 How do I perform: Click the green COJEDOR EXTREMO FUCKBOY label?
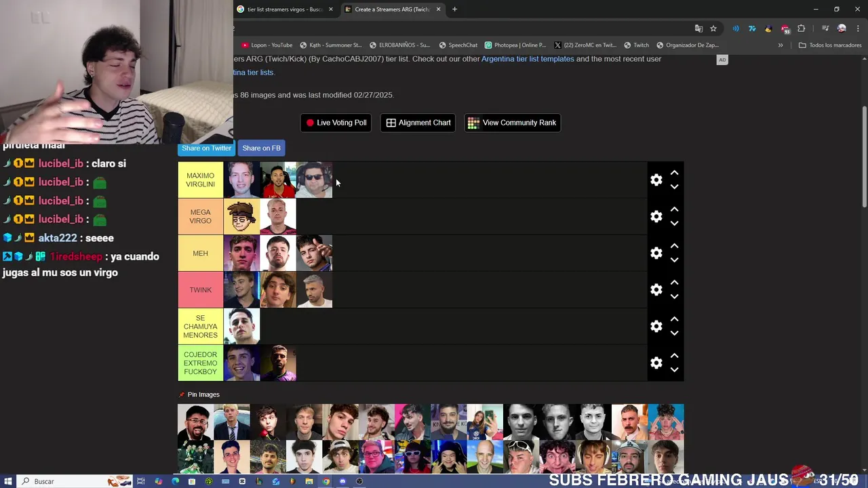click(201, 363)
